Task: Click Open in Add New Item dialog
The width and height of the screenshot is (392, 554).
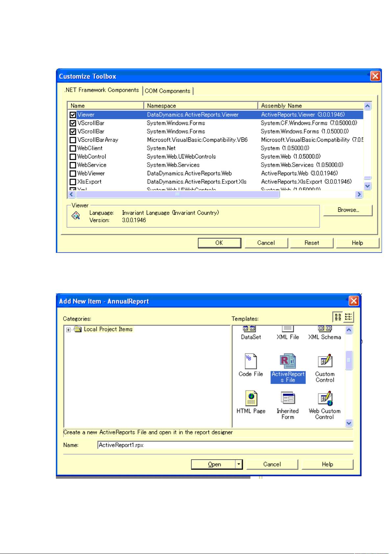Action: 214,464
